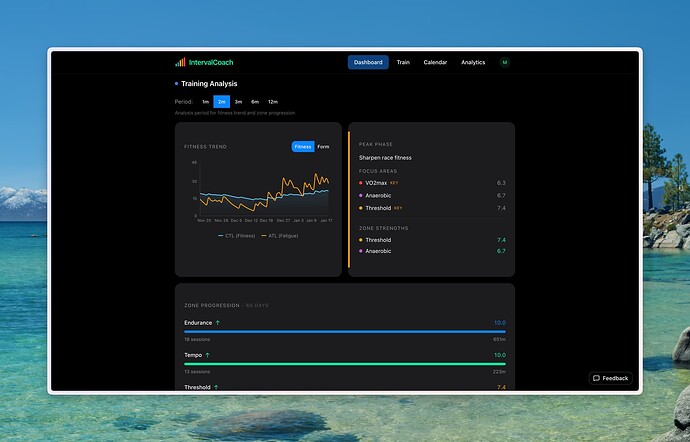Click the Tempo upward trend arrow
Image resolution: width=690 pixels, height=442 pixels.
pyautogui.click(x=208, y=355)
